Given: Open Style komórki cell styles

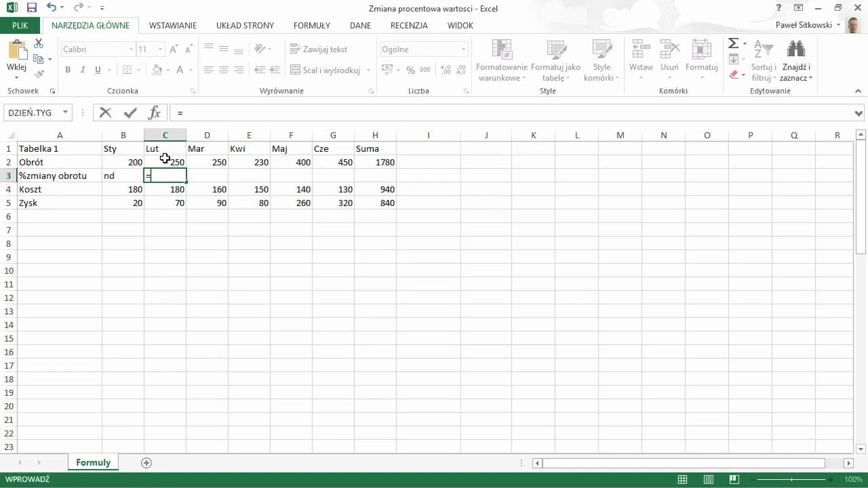Looking at the screenshot, I should [x=601, y=60].
